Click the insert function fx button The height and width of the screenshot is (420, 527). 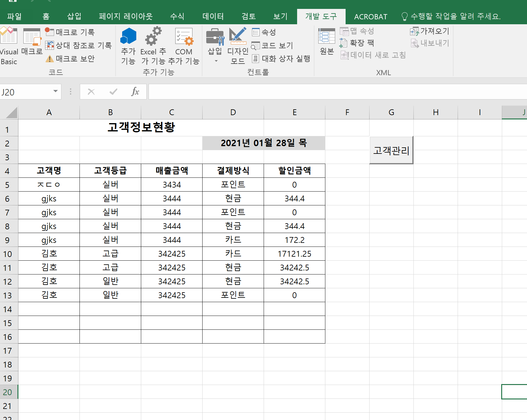135,92
